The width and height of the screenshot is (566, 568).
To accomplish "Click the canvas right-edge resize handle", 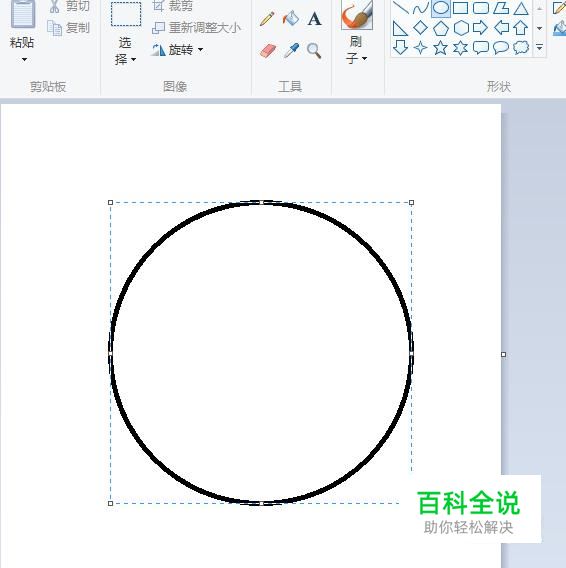I will tap(503, 355).
